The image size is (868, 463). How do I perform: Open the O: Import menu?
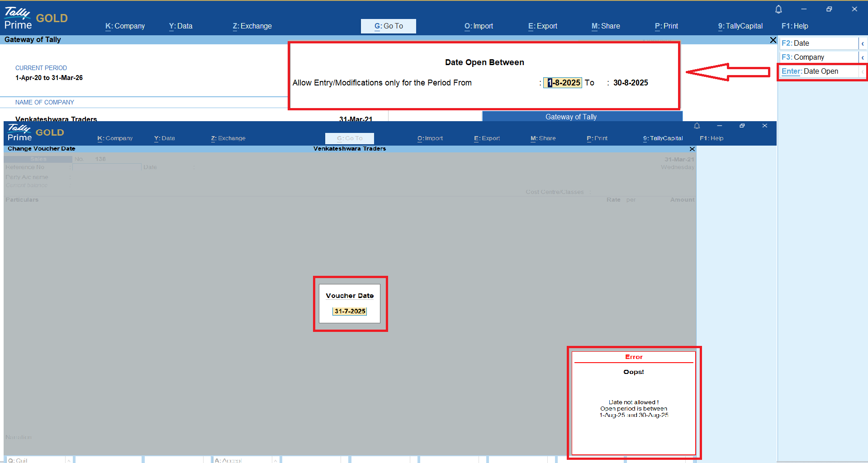(479, 26)
